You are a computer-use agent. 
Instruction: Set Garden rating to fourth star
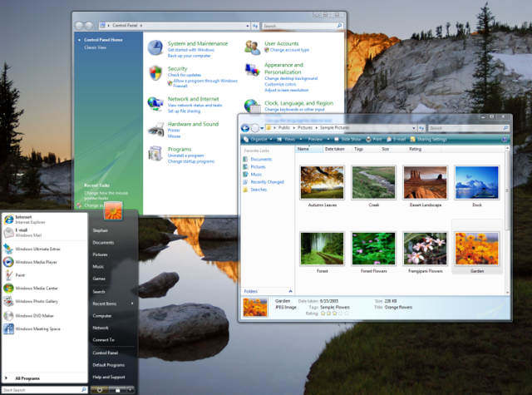(x=340, y=314)
